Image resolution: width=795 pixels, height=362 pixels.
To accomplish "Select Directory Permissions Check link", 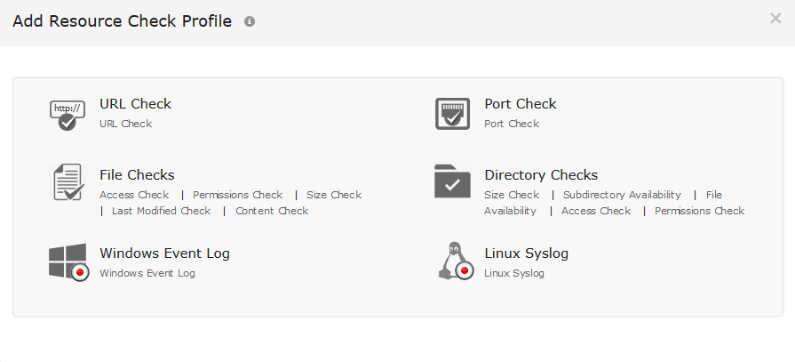I will coord(699,211).
